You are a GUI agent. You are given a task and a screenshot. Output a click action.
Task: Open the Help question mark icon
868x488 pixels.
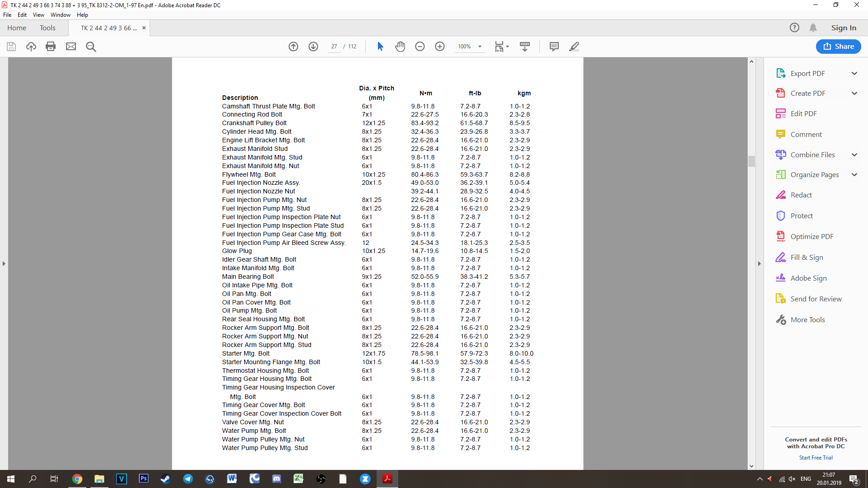pos(794,28)
